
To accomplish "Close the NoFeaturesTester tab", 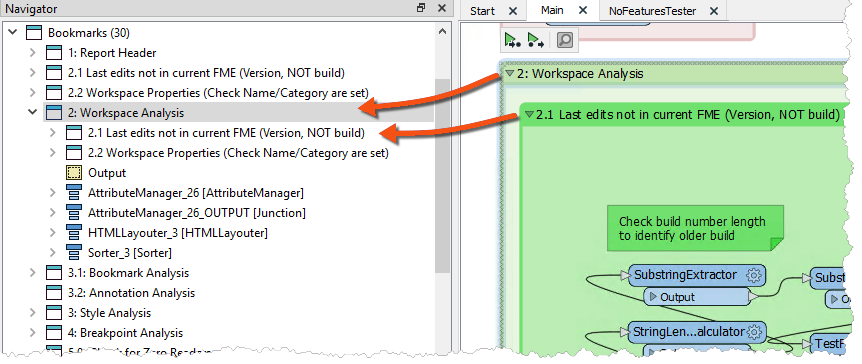I will [714, 11].
